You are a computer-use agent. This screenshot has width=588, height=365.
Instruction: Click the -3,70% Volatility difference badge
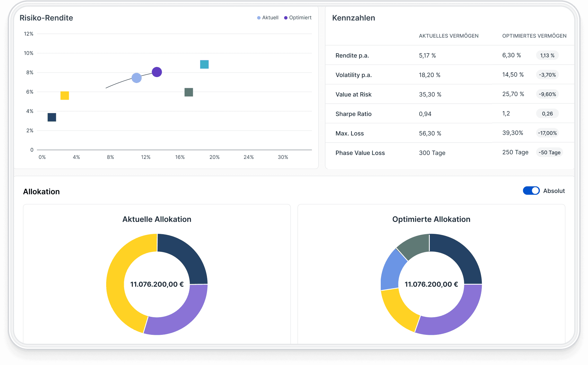547,75
